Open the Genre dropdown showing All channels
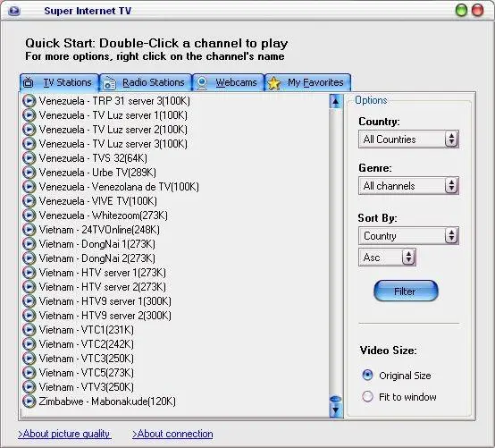 [408, 186]
